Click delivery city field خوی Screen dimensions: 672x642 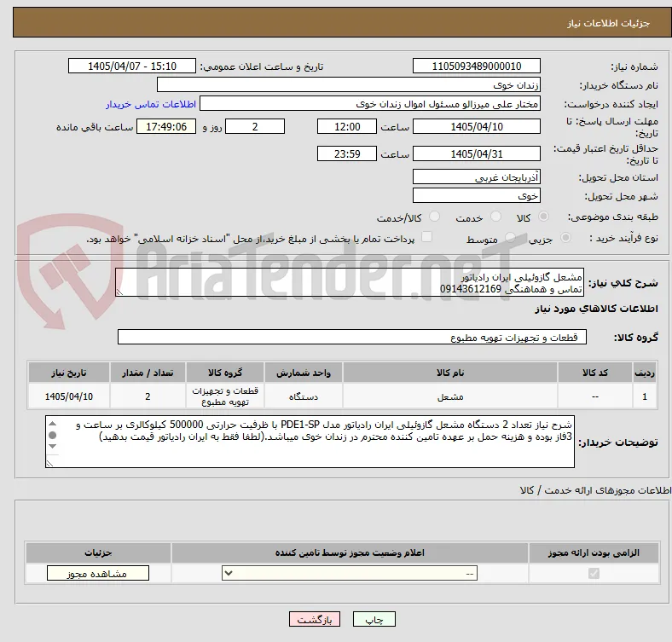pyautogui.click(x=476, y=196)
